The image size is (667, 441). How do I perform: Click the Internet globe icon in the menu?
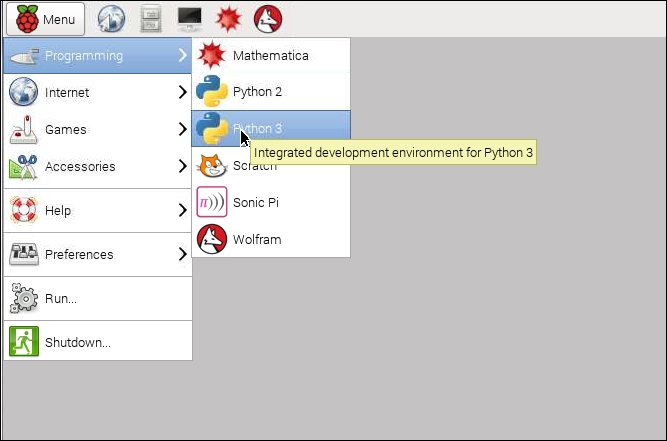(x=23, y=92)
